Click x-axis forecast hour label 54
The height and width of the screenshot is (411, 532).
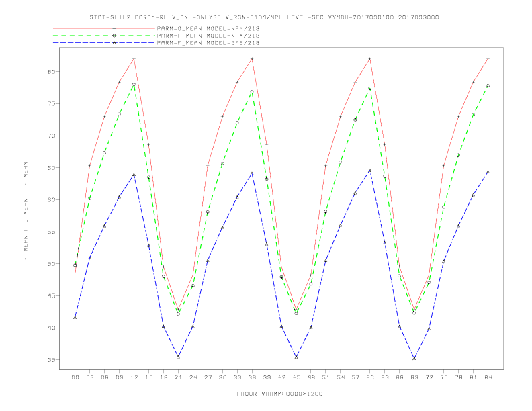pos(341,377)
